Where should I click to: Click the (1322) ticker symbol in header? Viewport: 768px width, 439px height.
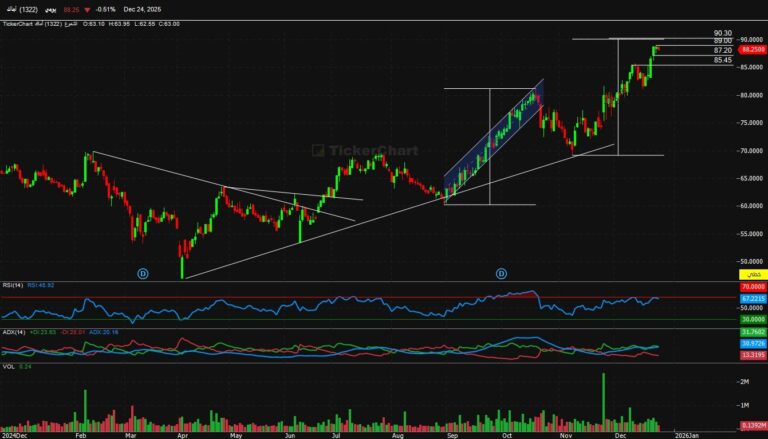pyautogui.click(x=28, y=9)
